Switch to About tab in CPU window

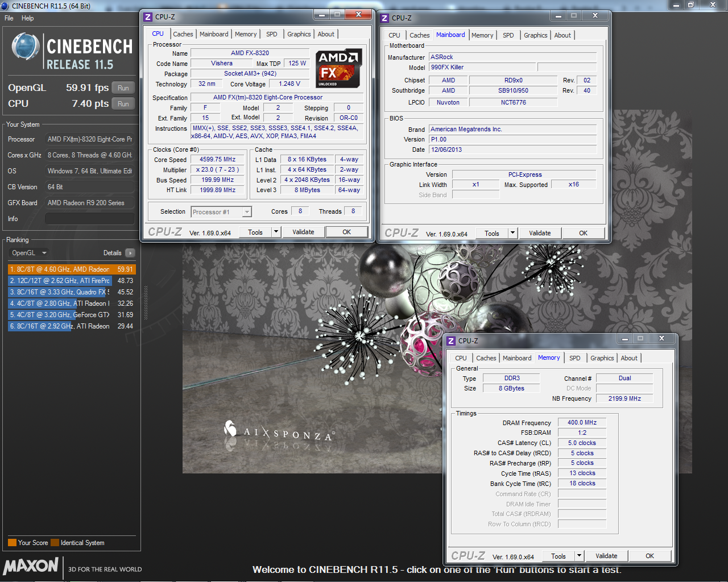[326, 34]
